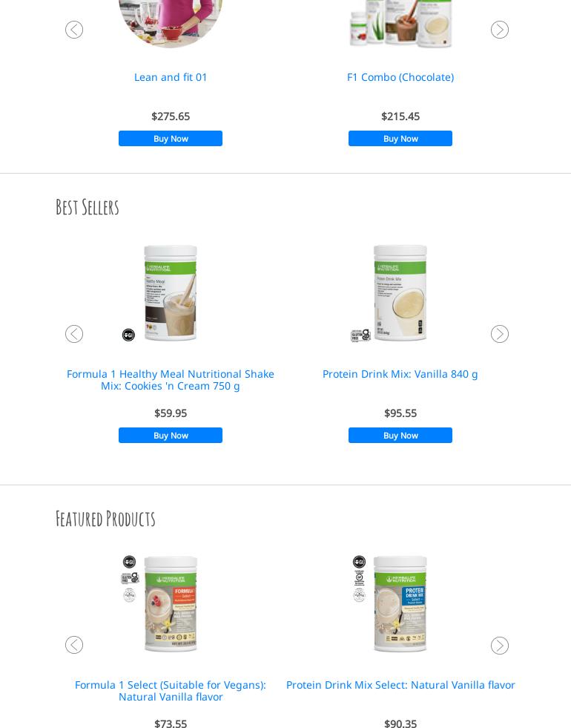Open the Lean and fit 01 link
Viewport: 571px width, 728px height.
tap(171, 77)
